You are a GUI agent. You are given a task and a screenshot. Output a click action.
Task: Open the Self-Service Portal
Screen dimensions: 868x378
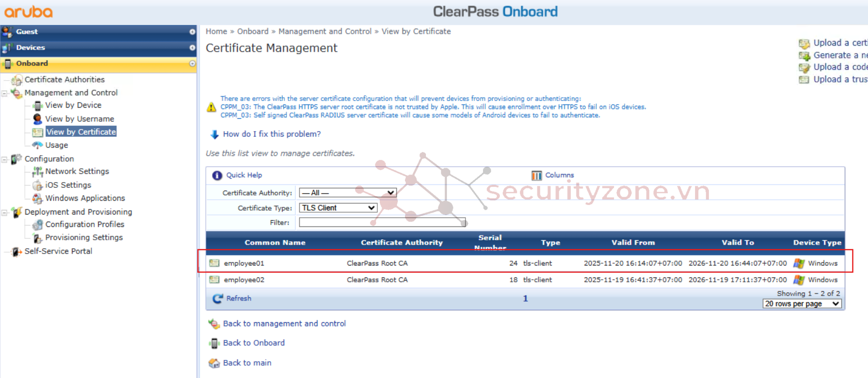(x=59, y=251)
